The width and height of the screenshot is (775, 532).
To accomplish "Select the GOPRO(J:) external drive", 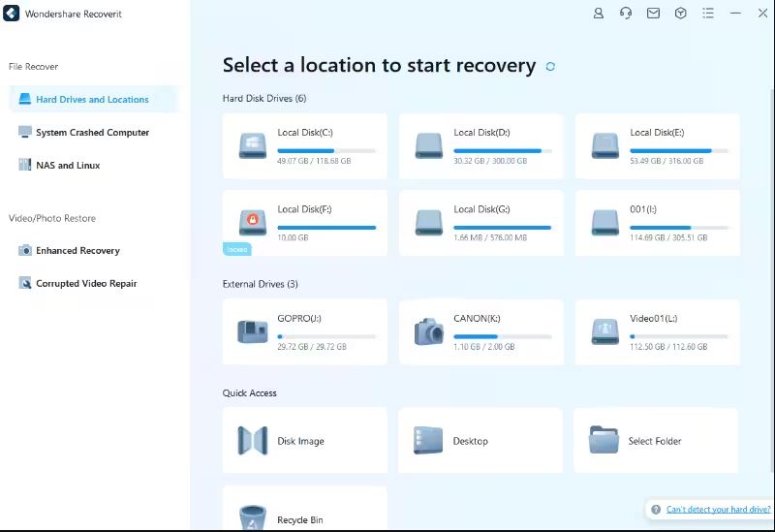I will coord(304,331).
